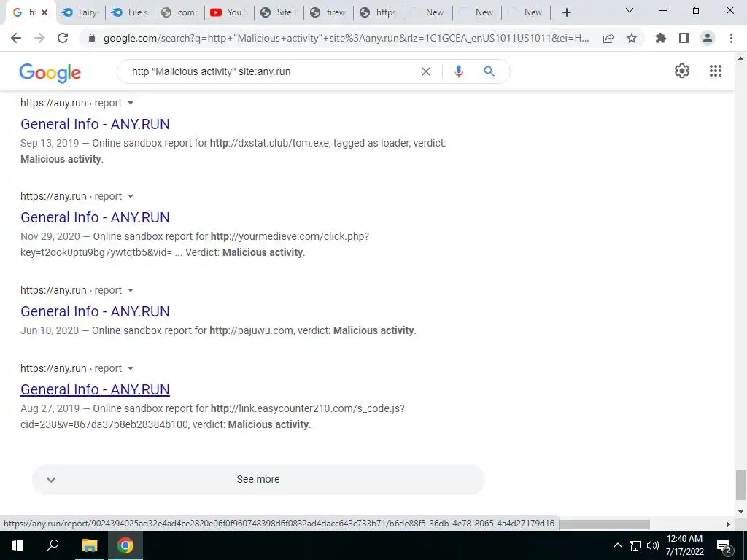747x560 pixels.
Task: Click the Google logo
Action: (x=50, y=73)
